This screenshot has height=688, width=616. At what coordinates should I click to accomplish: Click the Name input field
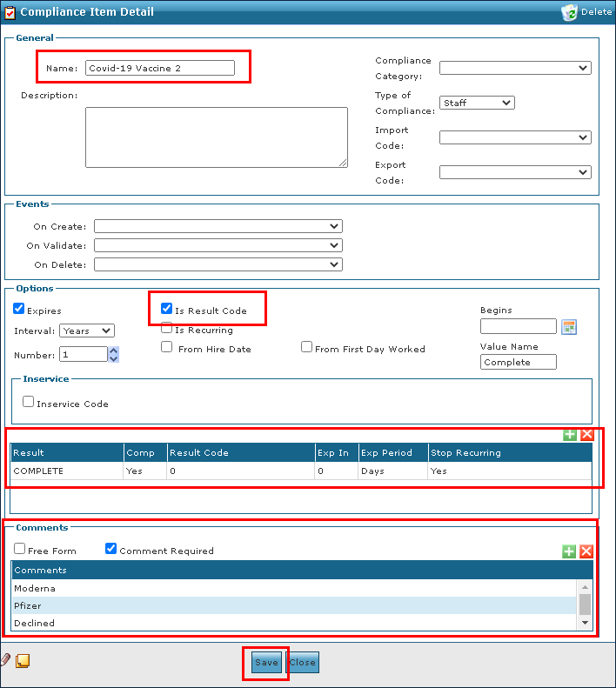(x=160, y=68)
